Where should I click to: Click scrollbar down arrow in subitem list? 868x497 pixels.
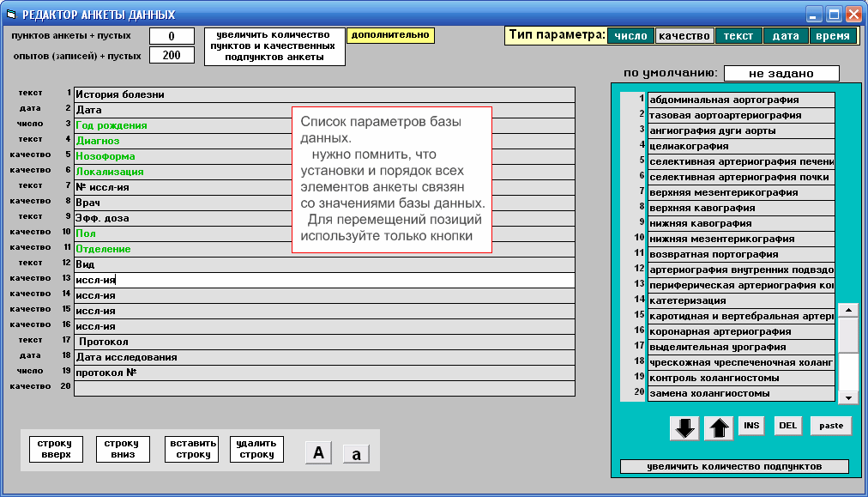pyautogui.click(x=847, y=397)
